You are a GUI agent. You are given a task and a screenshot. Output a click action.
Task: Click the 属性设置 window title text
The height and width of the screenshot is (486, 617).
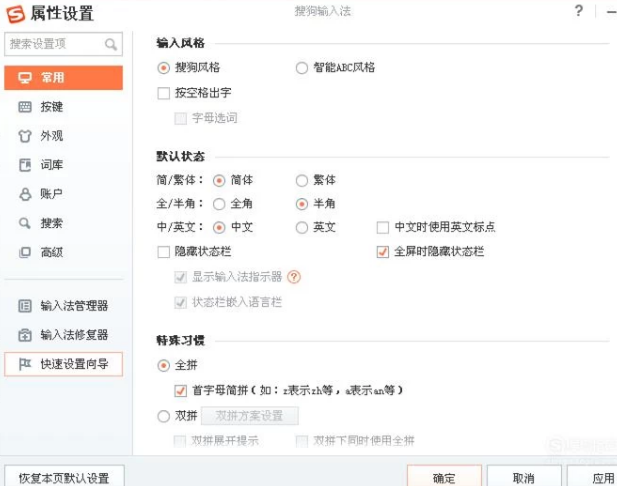click(x=62, y=13)
